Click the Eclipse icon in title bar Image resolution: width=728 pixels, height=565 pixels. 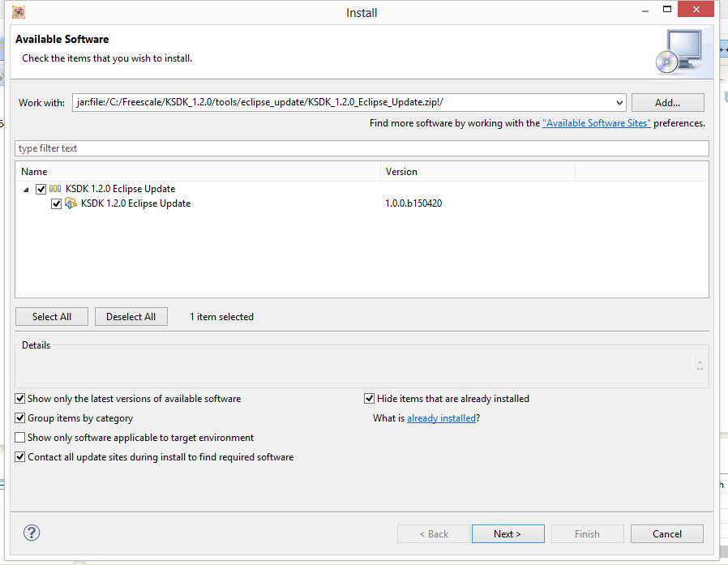(x=19, y=12)
